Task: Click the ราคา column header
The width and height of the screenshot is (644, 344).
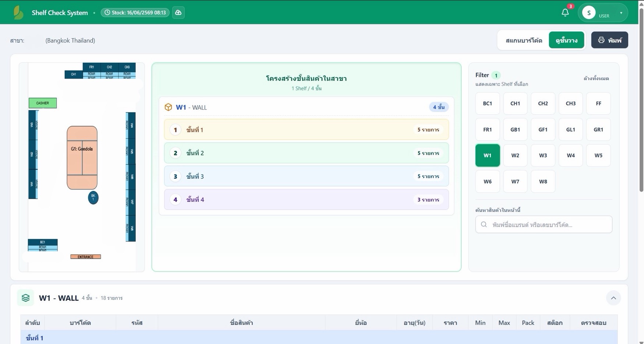Action: point(450,323)
